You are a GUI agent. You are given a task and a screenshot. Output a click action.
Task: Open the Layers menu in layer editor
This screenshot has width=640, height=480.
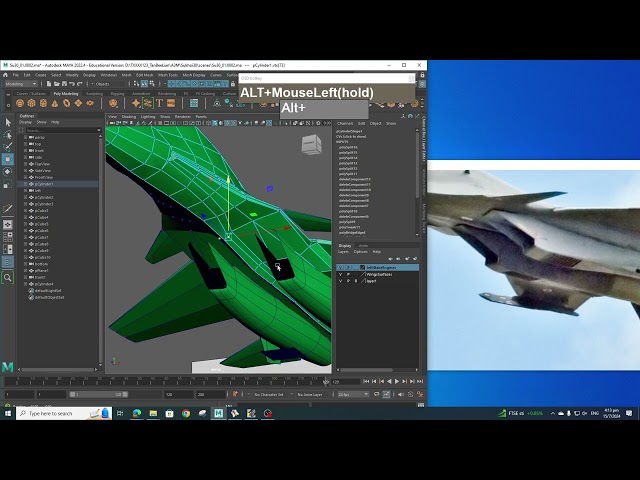click(343, 252)
